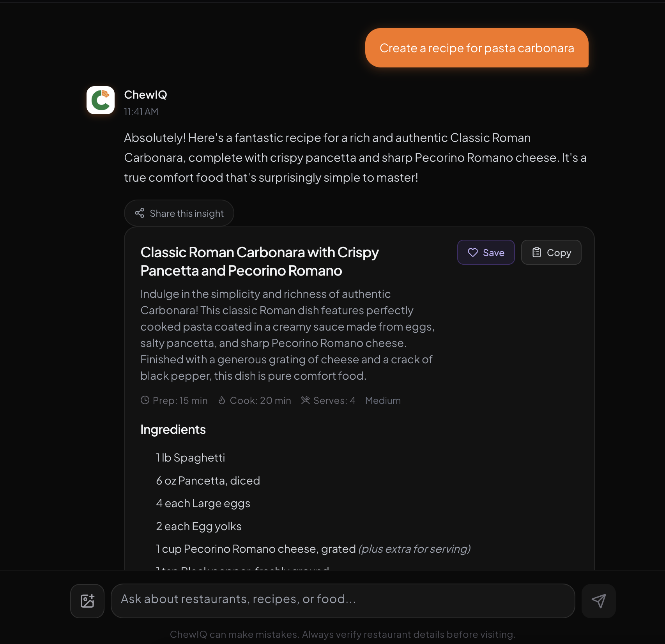Select the recipe title Classic Roman Carbonara
The image size is (665, 644).
pyautogui.click(x=260, y=261)
